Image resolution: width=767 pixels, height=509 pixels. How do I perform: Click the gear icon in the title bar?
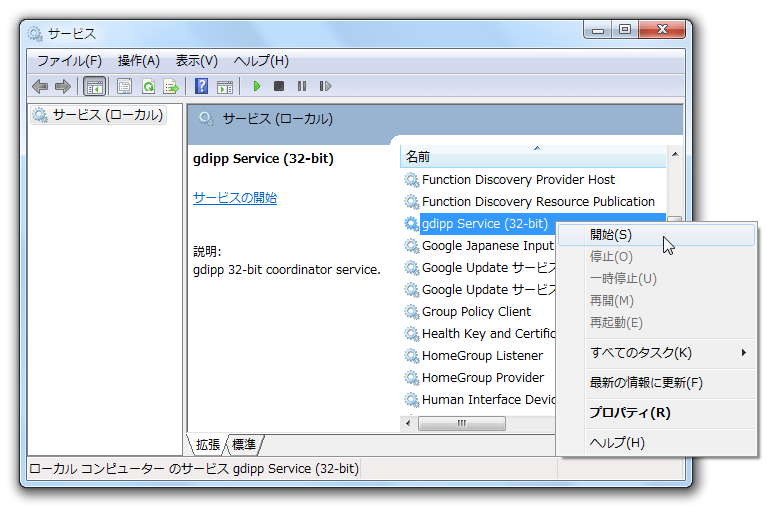[35, 34]
